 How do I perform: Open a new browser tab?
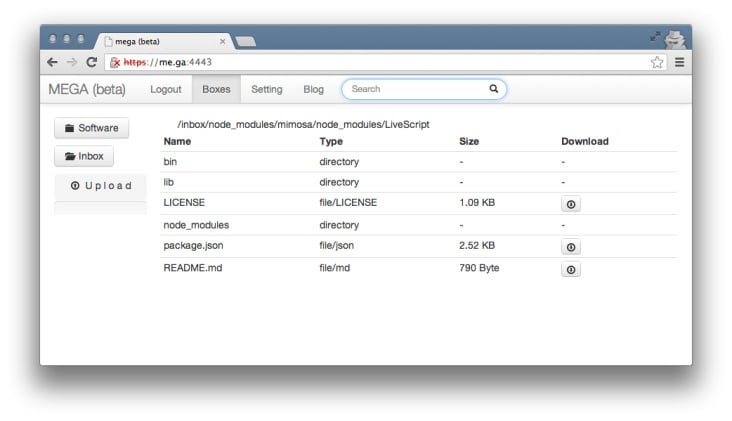(246, 42)
